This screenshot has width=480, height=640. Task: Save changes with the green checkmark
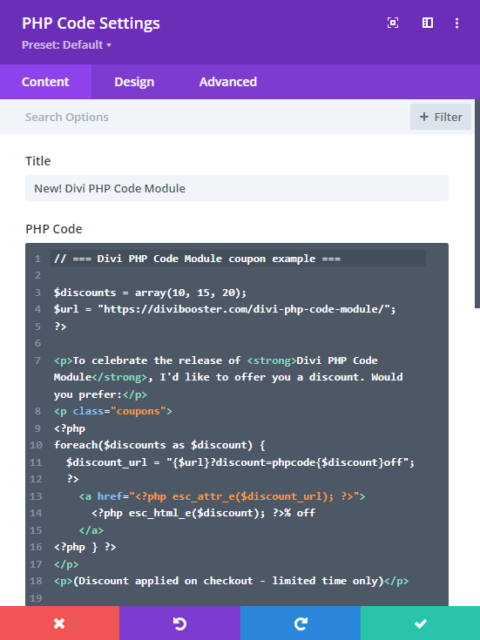pyautogui.click(x=420, y=623)
